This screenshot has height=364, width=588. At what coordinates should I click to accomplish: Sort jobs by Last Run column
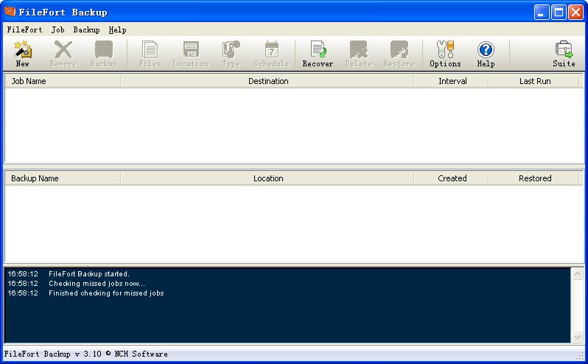tap(534, 81)
